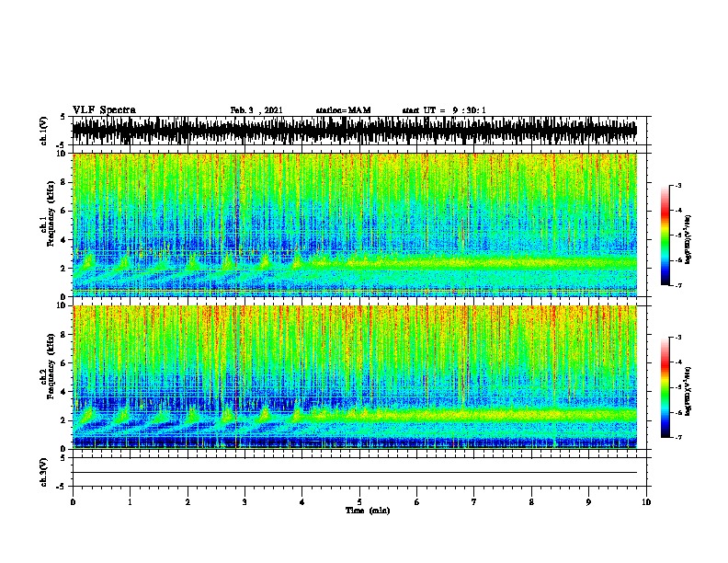Image resolution: width=728 pixels, height=563 pixels.
Task: Click the '6' kHz tick on ch.2 spectrogram
Action: coord(64,362)
